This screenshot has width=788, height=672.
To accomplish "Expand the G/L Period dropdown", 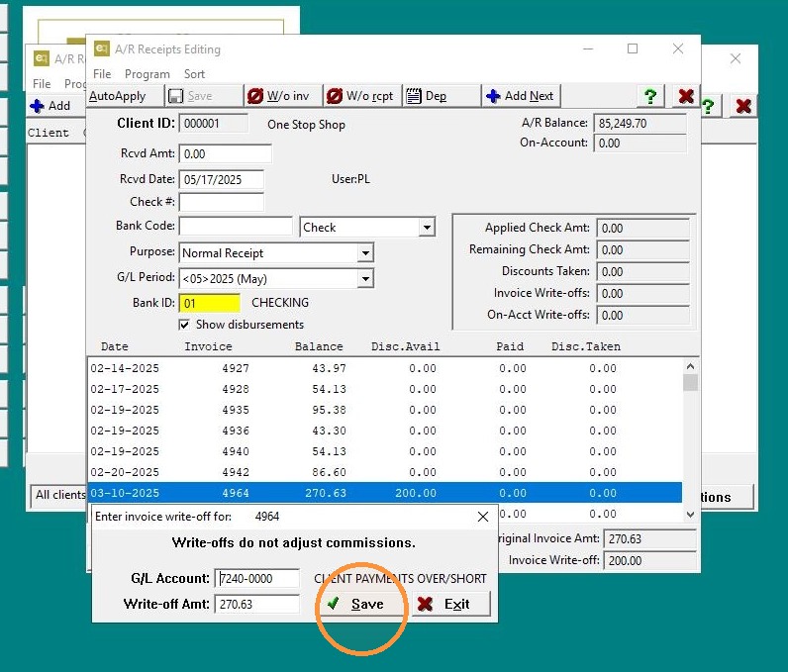I will pyautogui.click(x=365, y=279).
